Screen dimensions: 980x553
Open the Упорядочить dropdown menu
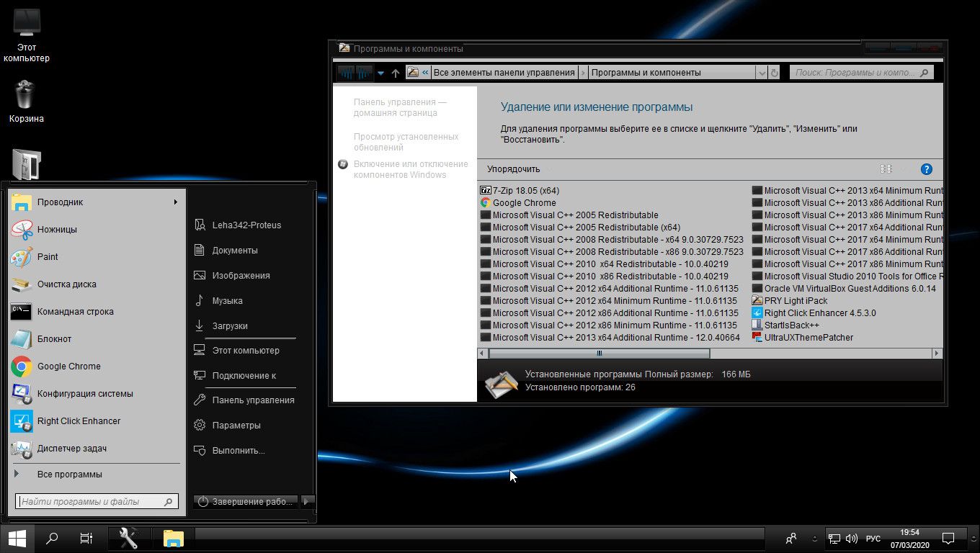(513, 169)
